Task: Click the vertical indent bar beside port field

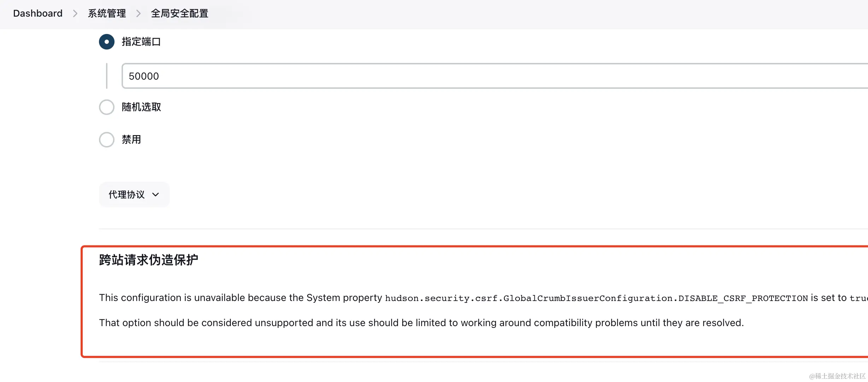Action: click(x=107, y=76)
